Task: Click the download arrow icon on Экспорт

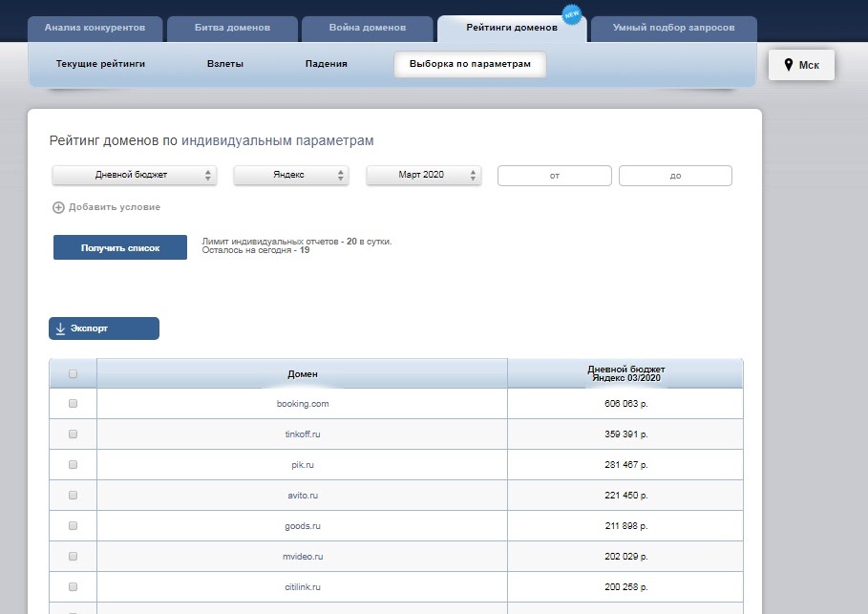Action: point(60,328)
